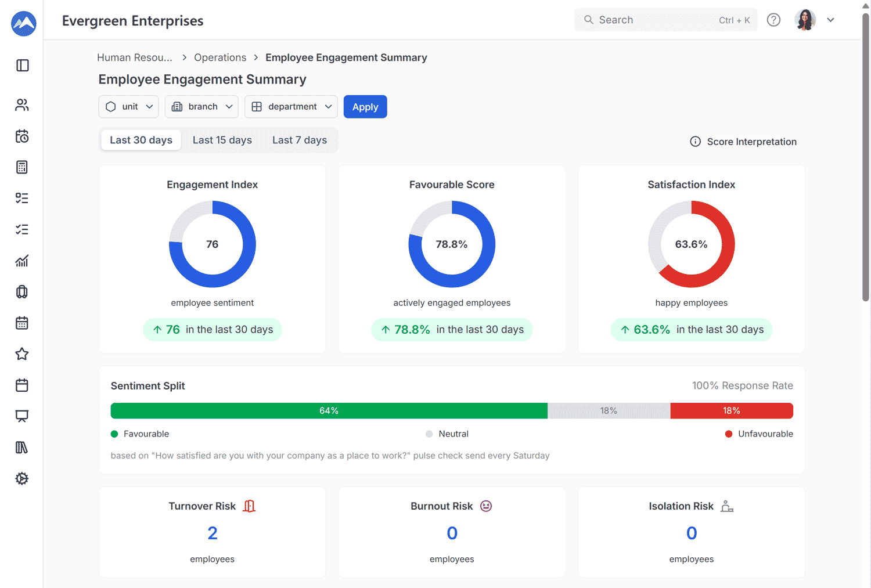Open the user profile menu chevron
This screenshot has height=588, width=871.
[x=830, y=20]
